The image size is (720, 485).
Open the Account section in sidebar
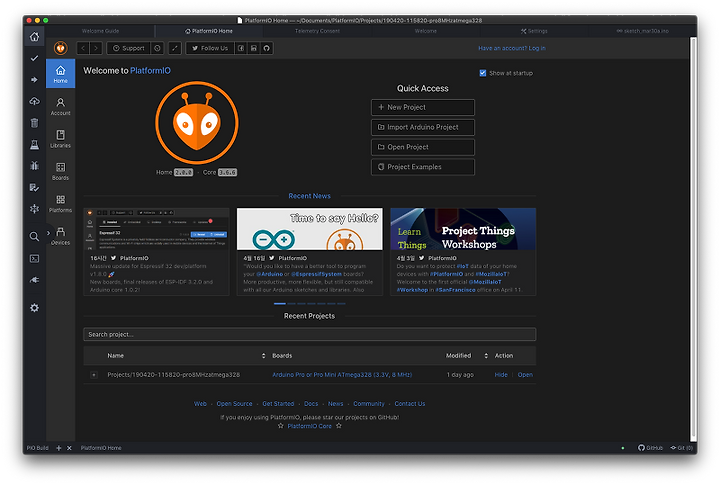point(61,107)
